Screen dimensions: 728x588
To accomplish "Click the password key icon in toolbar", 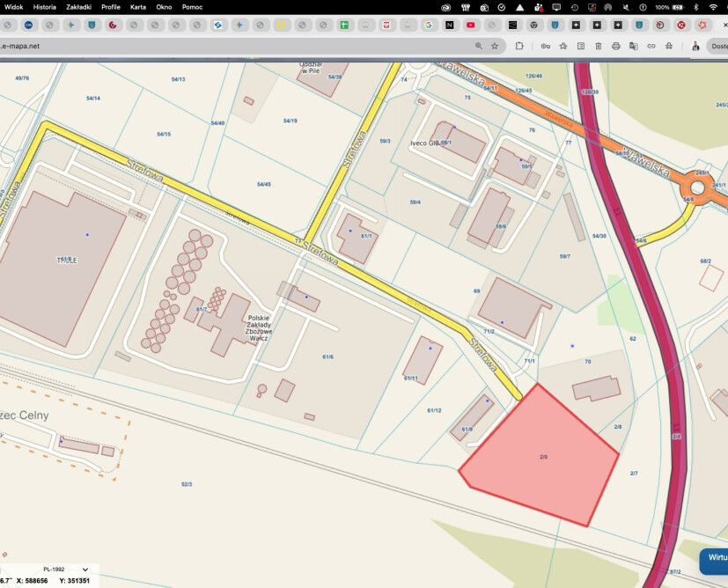I will (546, 46).
